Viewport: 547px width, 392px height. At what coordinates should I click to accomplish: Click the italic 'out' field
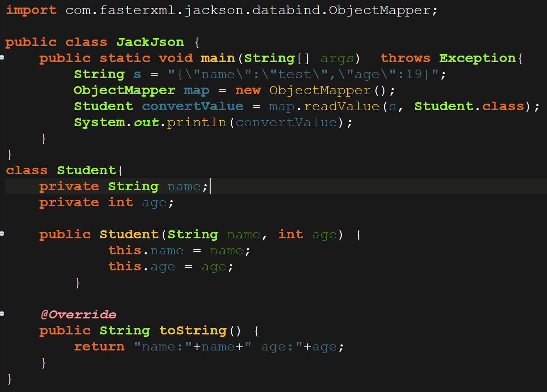147,123
